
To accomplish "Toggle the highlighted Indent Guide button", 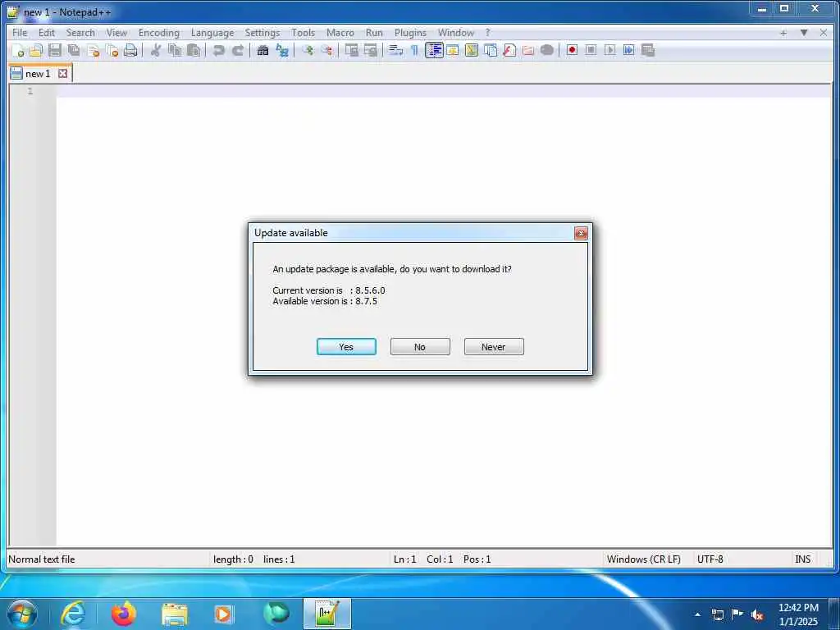I will [x=434, y=50].
